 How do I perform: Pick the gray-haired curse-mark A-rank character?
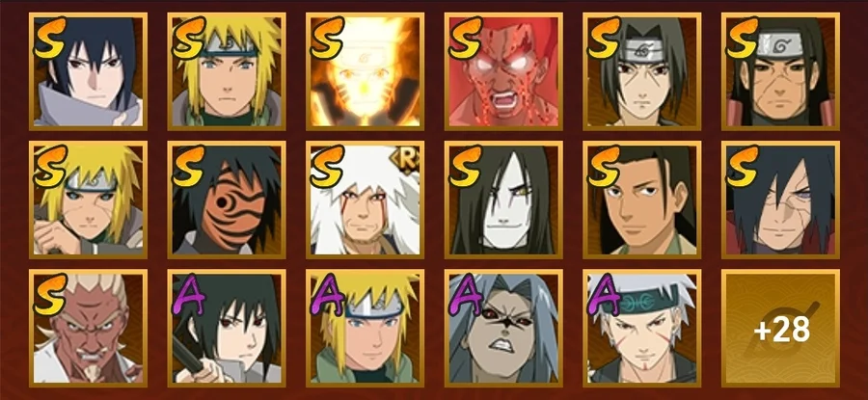click(x=503, y=328)
